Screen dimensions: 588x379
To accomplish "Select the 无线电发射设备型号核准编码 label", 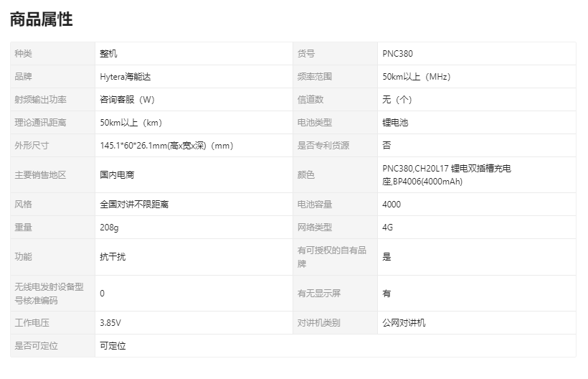I will tap(49, 294).
